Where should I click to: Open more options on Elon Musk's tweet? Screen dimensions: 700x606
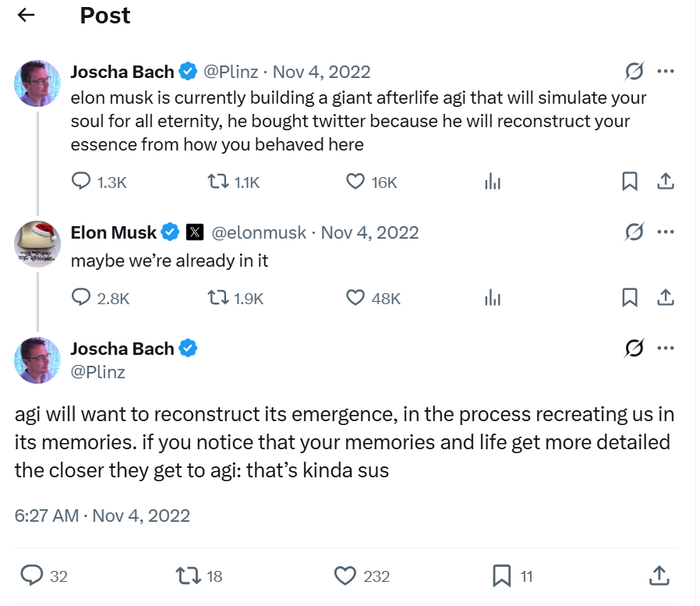665,232
